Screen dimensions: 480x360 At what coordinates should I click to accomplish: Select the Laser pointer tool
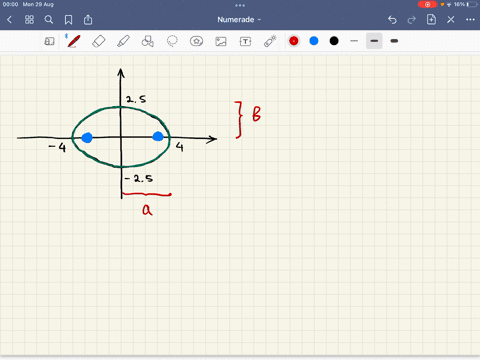pyautogui.click(x=270, y=41)
